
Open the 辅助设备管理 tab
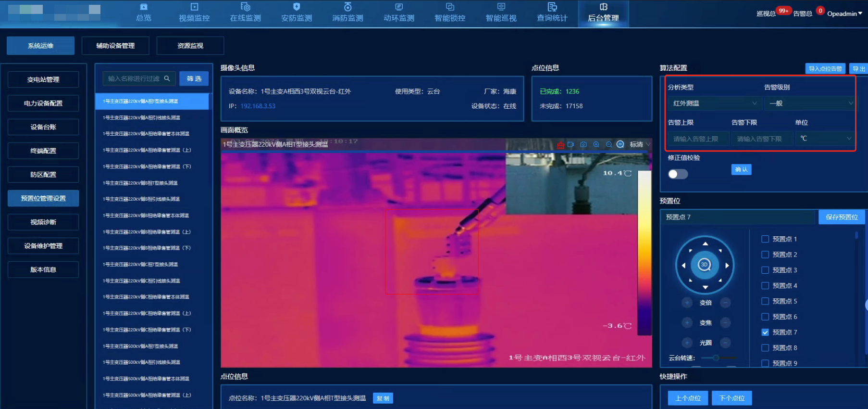coord(115,46)
